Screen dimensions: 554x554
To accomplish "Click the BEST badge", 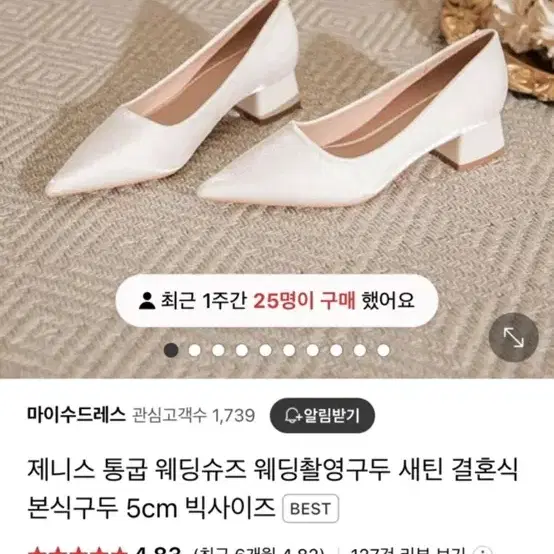I will click(x=311, y=509).
